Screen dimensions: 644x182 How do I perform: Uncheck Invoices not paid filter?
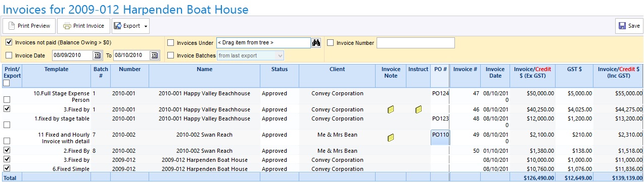tap(9, 42)
